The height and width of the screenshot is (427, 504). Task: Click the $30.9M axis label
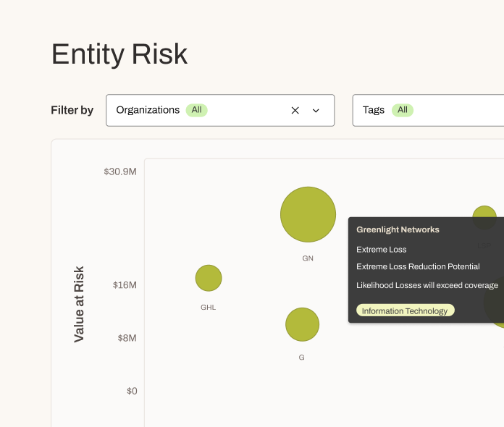point(120,172)
